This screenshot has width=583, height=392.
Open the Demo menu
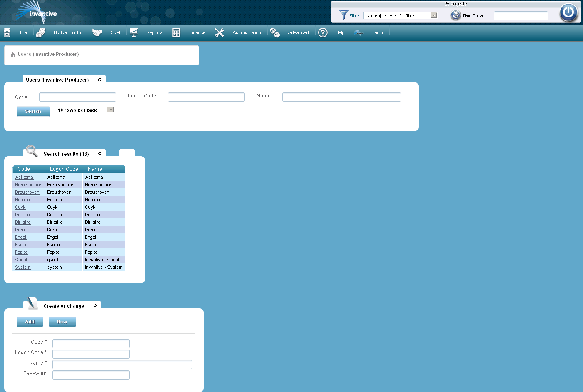tap(377, 32)
